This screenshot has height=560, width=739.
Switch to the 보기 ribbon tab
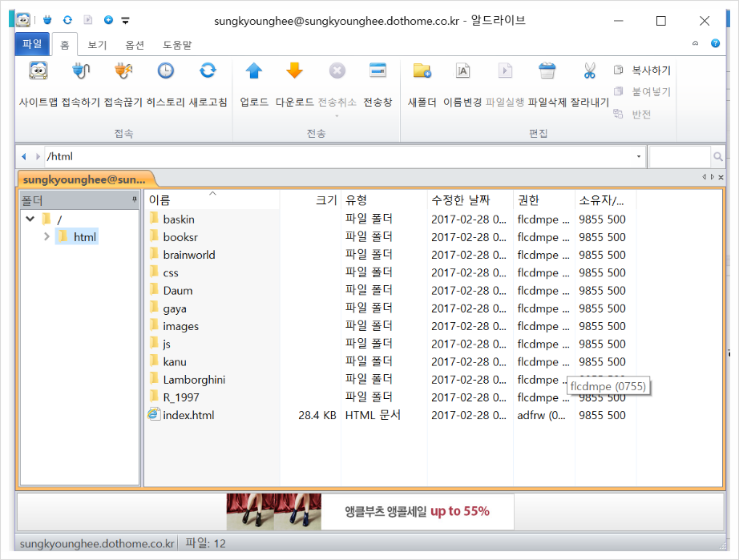coord(96,45)
